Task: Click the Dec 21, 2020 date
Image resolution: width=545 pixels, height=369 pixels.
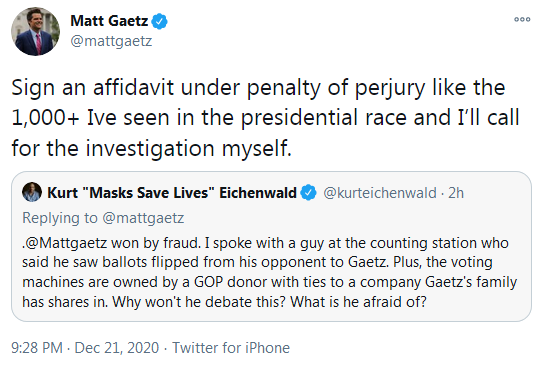Action: pyautogui.click(x=116, y=348)
